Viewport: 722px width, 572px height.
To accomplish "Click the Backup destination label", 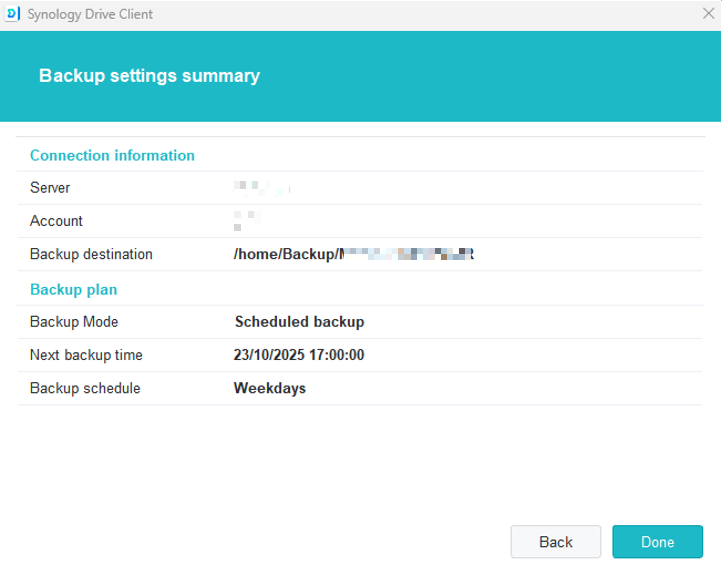I will (x=91, y=254).
